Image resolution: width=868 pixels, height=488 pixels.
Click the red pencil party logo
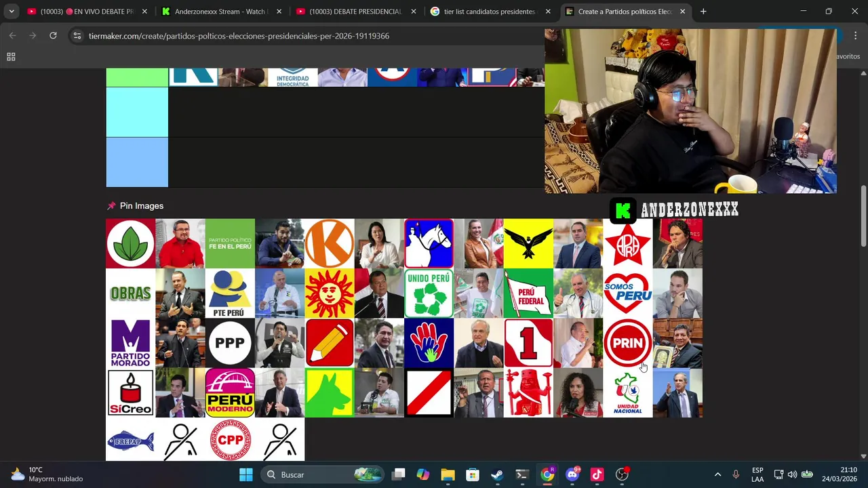pyautogui.click(x=330, y=343)
